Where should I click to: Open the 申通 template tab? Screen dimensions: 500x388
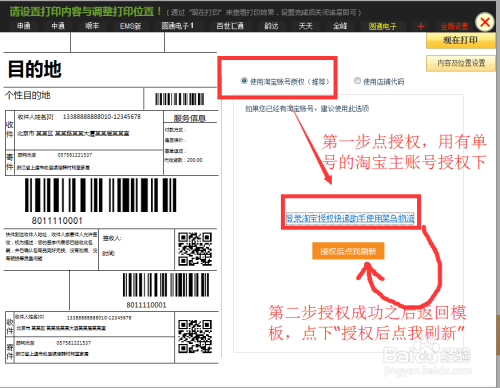point(24,26)
